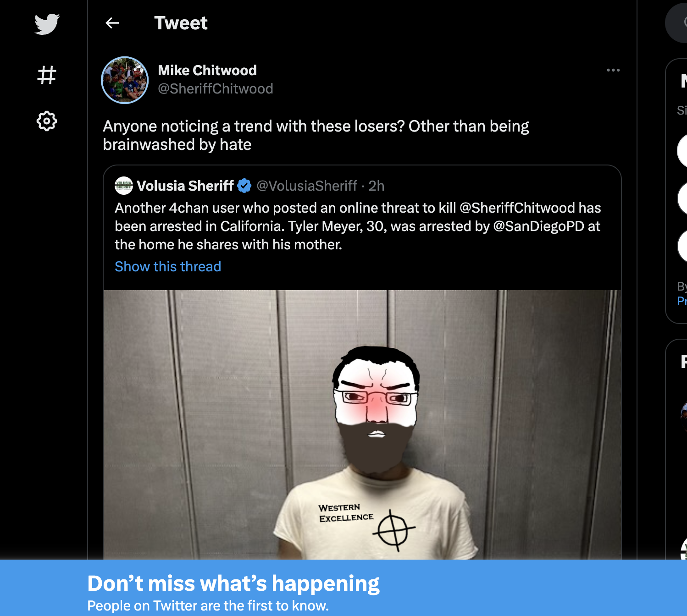Go back using the left arrow
This screenshot has width=687, height=616.
112,23
